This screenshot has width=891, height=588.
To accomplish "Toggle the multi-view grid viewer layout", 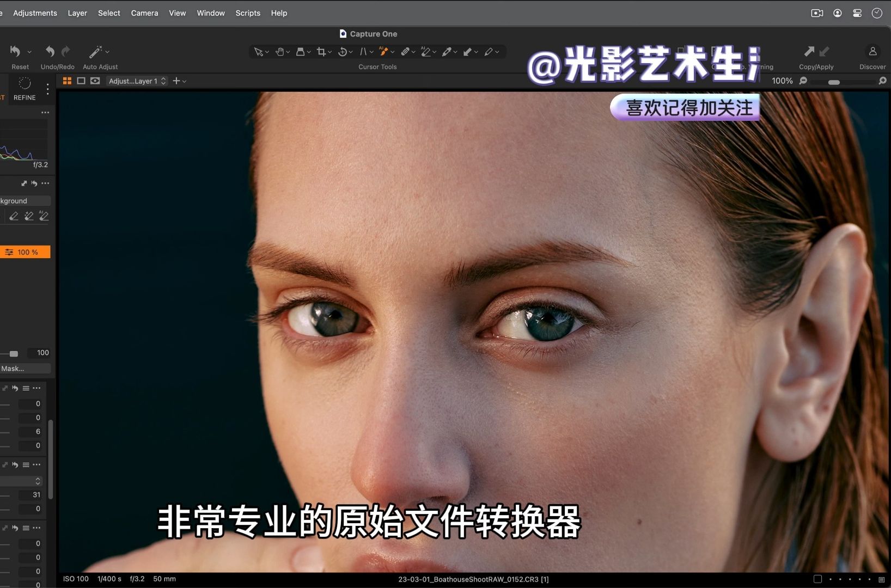I will tap(67, 81).
